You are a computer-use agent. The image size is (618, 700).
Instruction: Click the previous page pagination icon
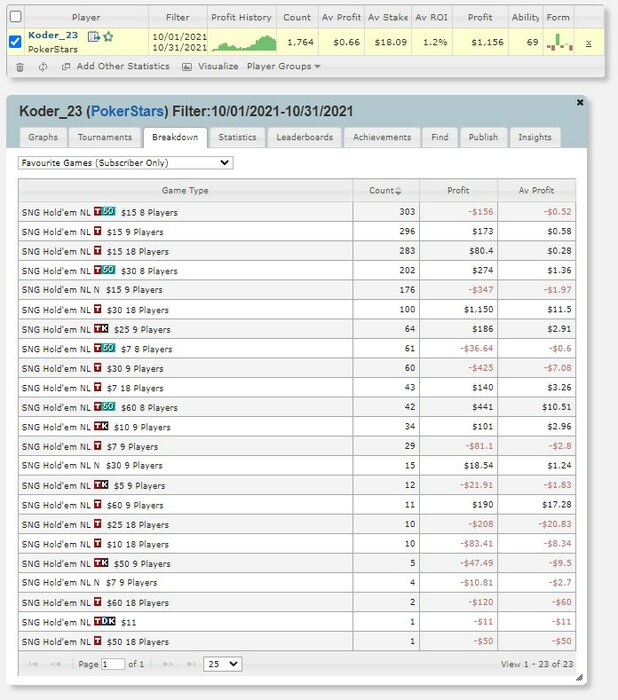coord(56,664)
